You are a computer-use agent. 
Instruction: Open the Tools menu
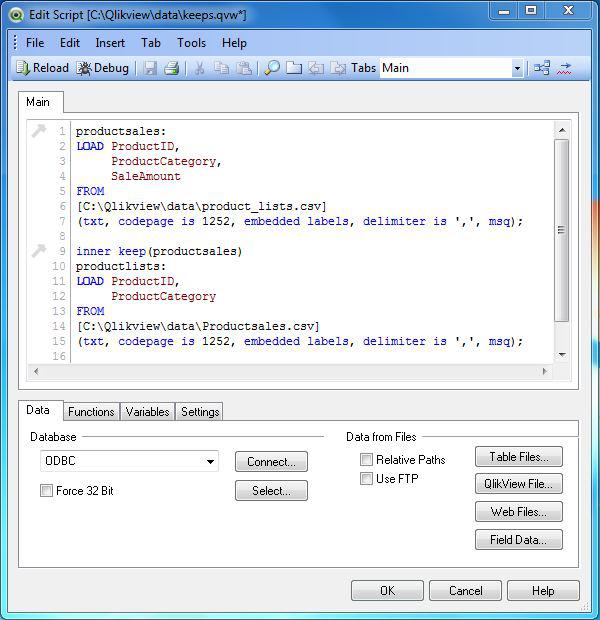[x=191, y=43]
